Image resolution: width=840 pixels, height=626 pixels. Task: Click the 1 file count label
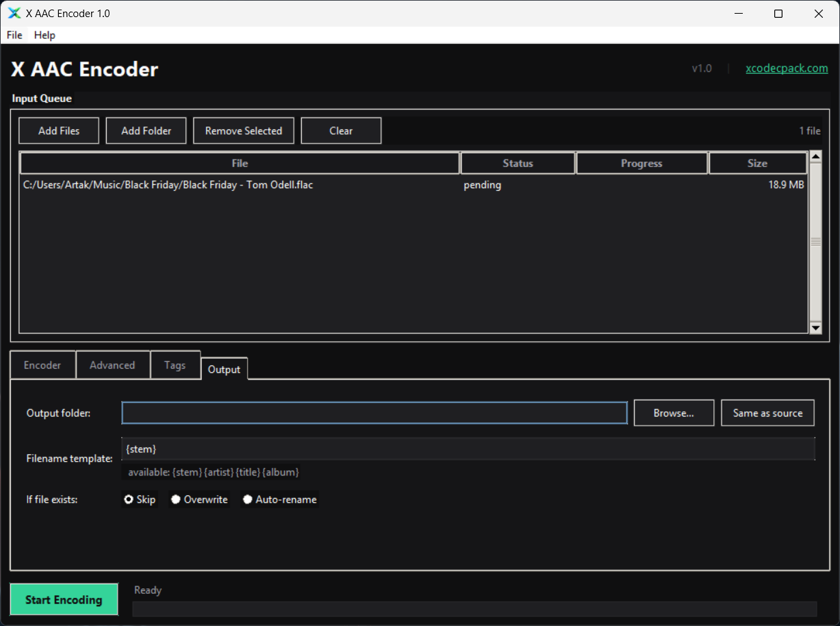(x=810, y=131)
